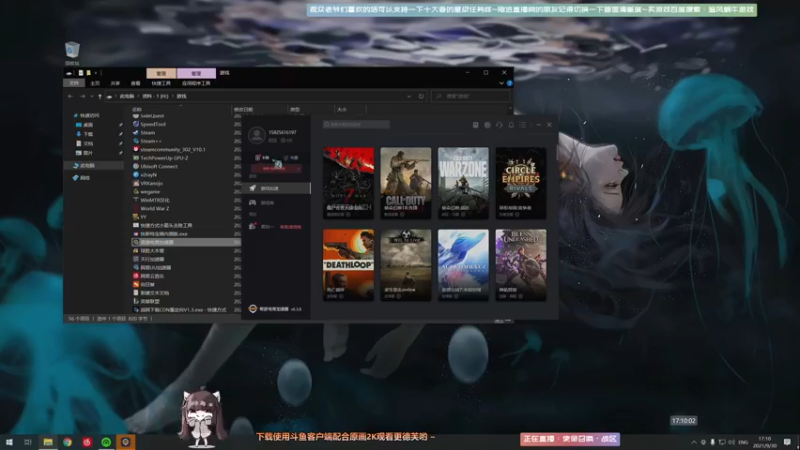Open the notification bell in accelerator

click(x=511, y=125)
